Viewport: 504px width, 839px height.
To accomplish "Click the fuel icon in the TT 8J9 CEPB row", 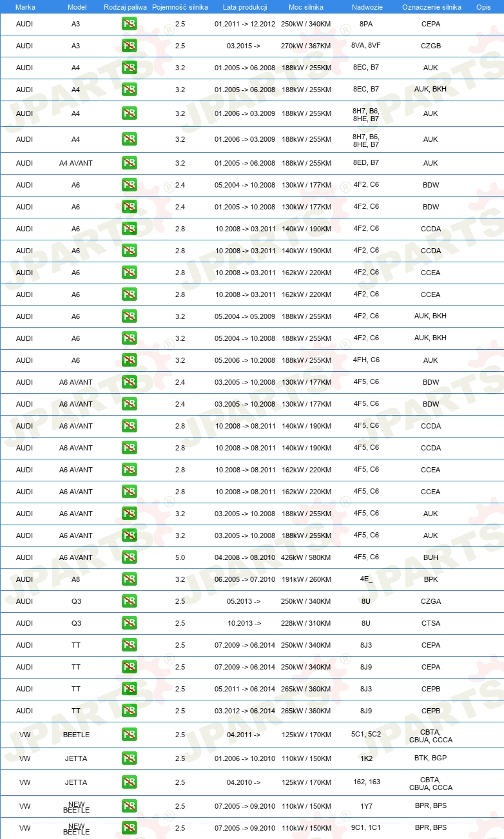I will point(129,711).
